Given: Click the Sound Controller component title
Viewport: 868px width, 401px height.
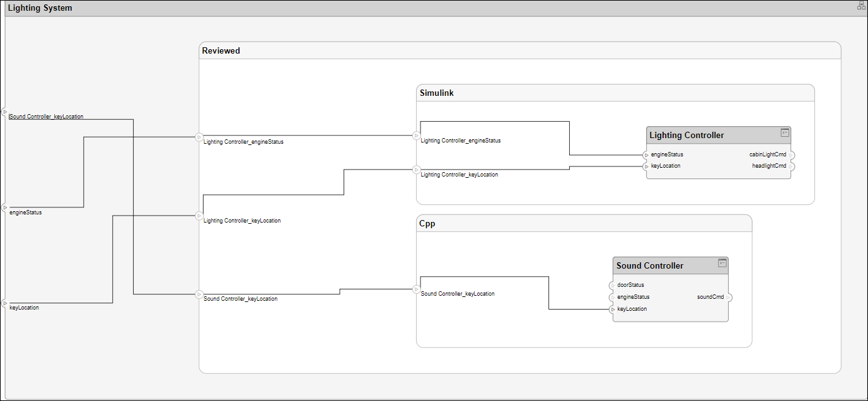Looking at the screenshot, I should 649,265.
